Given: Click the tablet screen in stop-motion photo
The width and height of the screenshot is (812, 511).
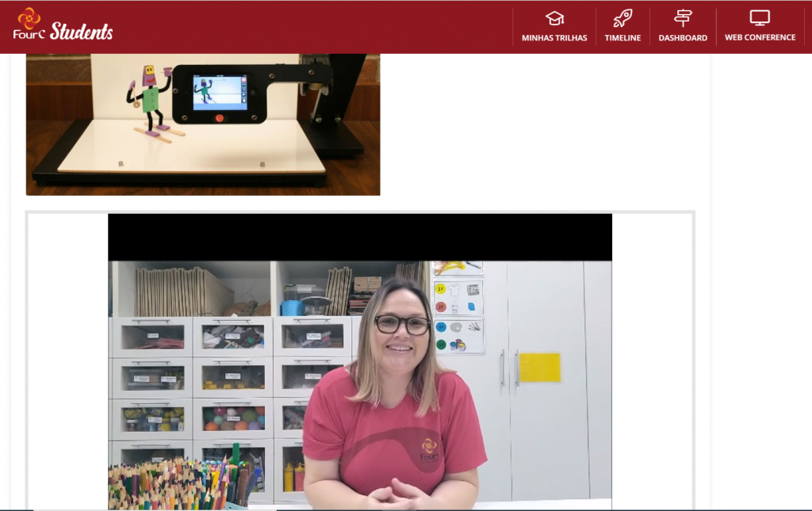Looking at the screenshot, I should click(219, 93).
